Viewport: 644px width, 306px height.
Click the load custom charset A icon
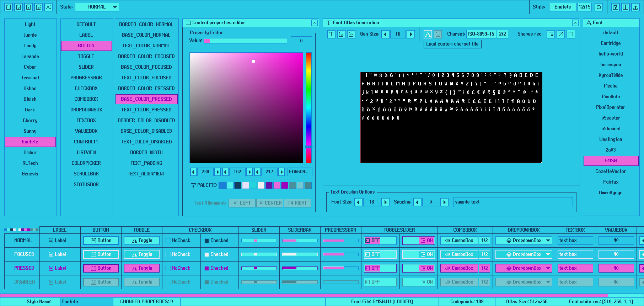[x=428, y=34]
